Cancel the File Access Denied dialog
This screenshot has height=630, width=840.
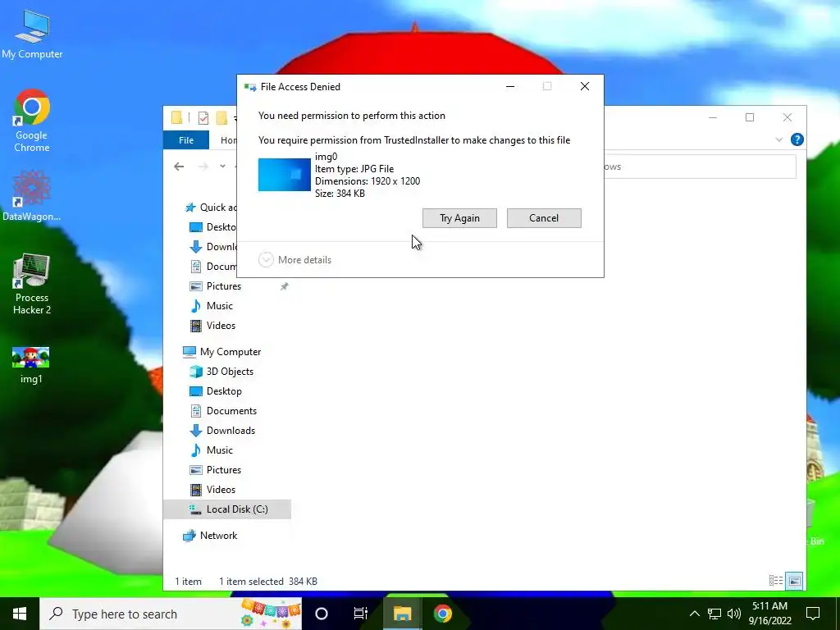coord(544,218)
